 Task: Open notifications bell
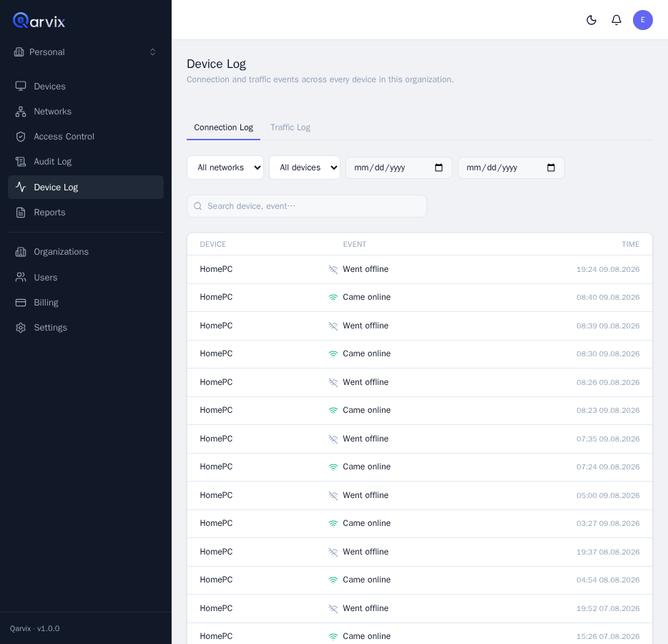coord(616,20)
